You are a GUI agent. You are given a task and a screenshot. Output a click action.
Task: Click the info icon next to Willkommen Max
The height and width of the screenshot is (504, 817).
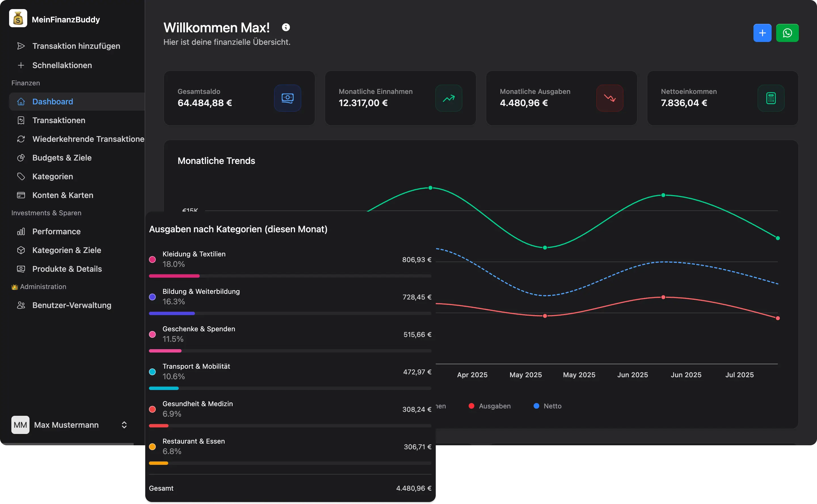(286, 27)
